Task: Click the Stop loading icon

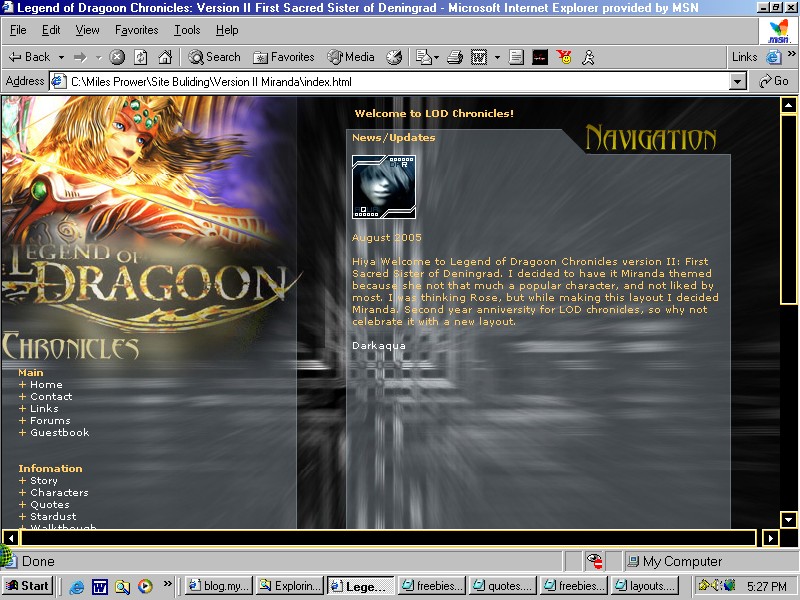Action: pyautogui.click(x=117, y=57)
